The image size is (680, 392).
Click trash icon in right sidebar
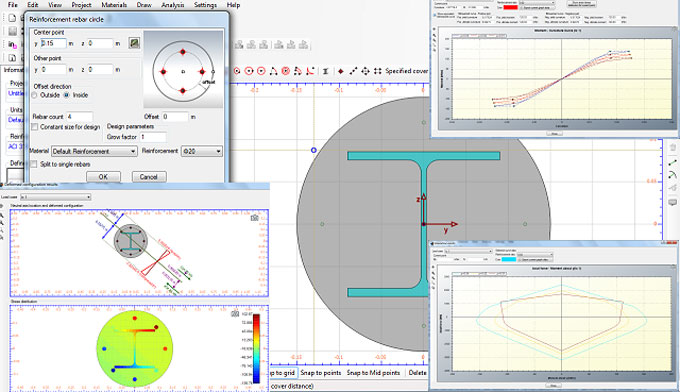click(x=673, y=147)
